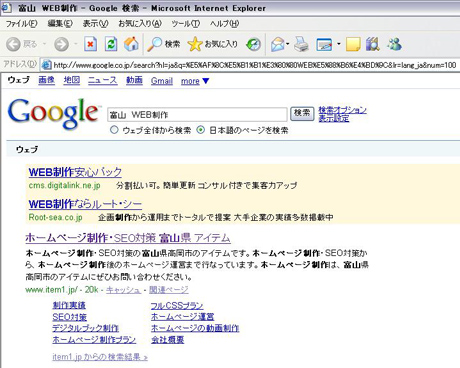Switch to the 動画 search link
This screenshot has width=460, height=368.
coord(134,80)
